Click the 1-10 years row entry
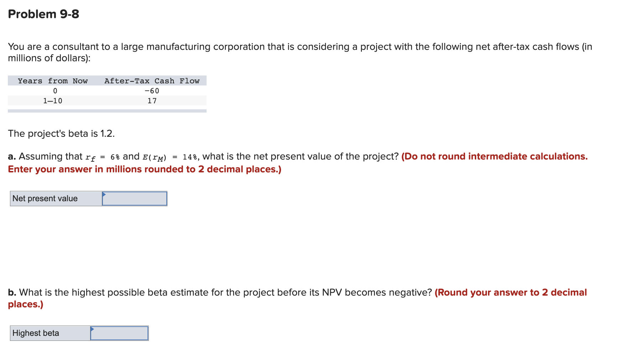 pyautogui.click(x=53, y=101)
